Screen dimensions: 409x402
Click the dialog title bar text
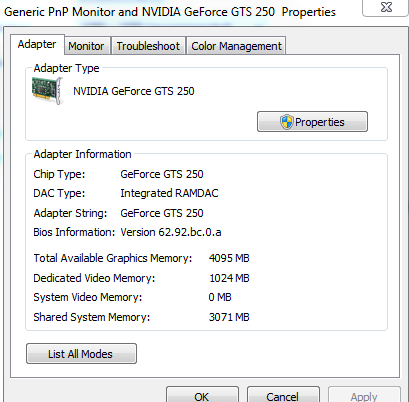[170, 12]
